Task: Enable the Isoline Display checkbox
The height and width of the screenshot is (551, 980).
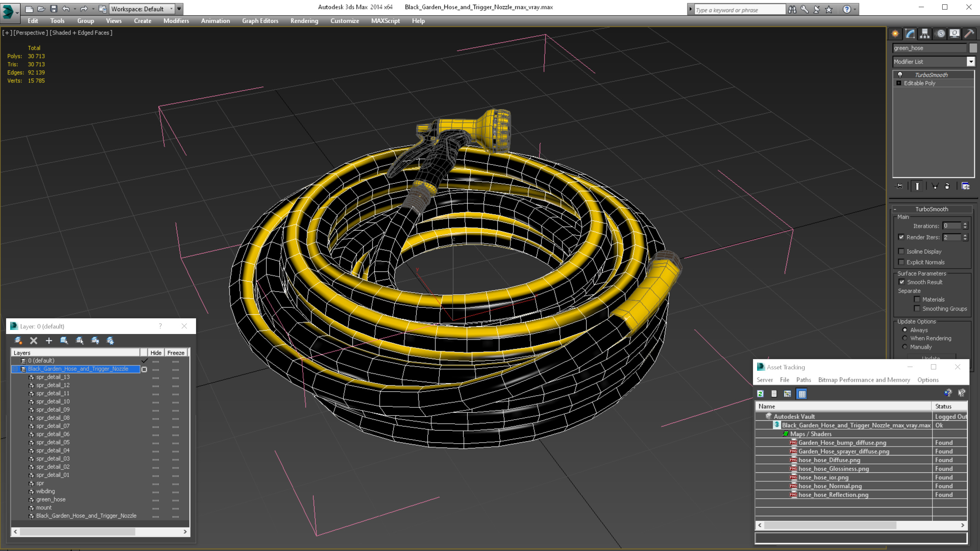Action: pos(901,251)
